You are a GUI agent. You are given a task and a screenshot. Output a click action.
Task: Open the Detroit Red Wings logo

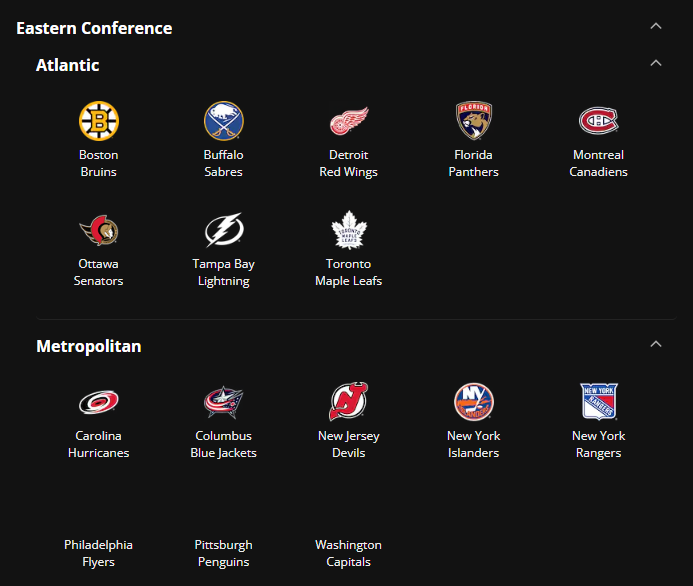[349, 121]
